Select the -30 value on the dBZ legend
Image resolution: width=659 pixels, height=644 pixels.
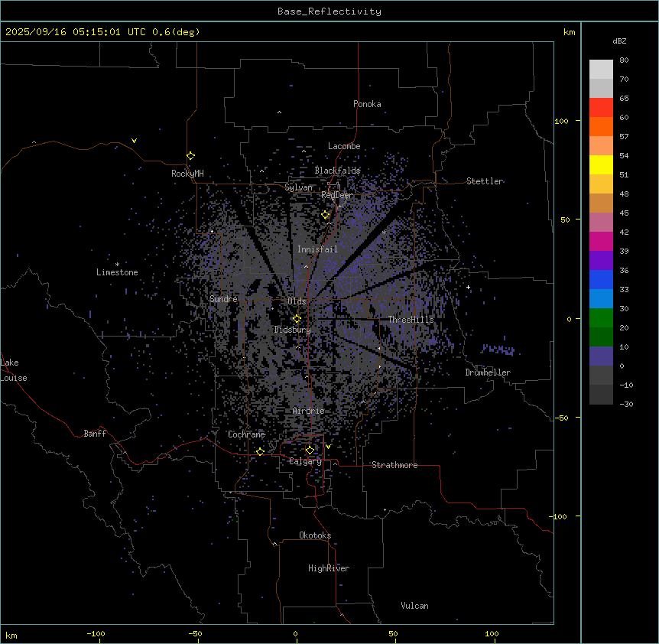pos(626,404)
